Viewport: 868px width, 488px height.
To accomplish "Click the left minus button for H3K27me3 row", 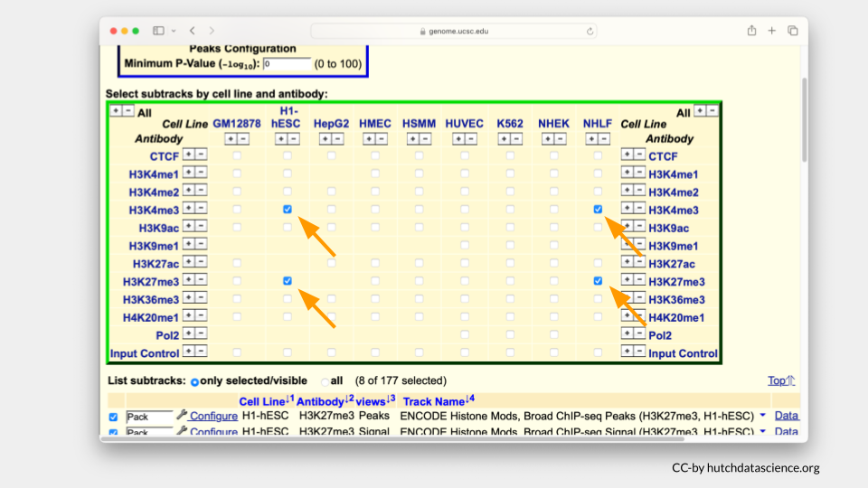I will 201,279.
